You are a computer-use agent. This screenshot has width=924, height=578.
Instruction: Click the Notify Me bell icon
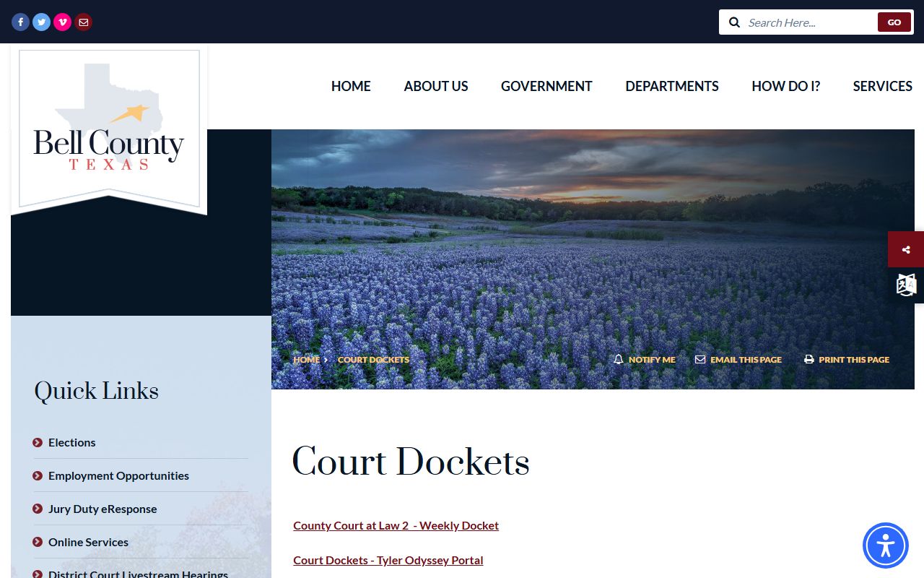(618, 359)
